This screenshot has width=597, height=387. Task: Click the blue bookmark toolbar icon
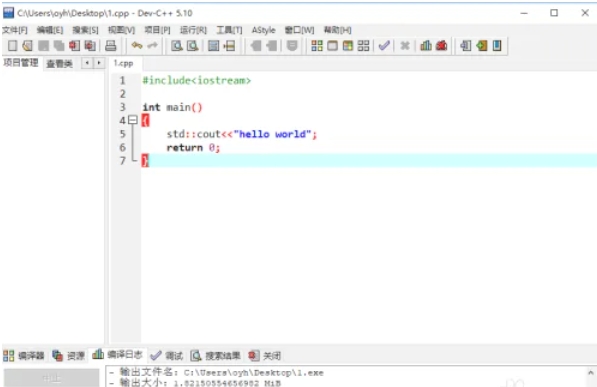click(497, 46)
